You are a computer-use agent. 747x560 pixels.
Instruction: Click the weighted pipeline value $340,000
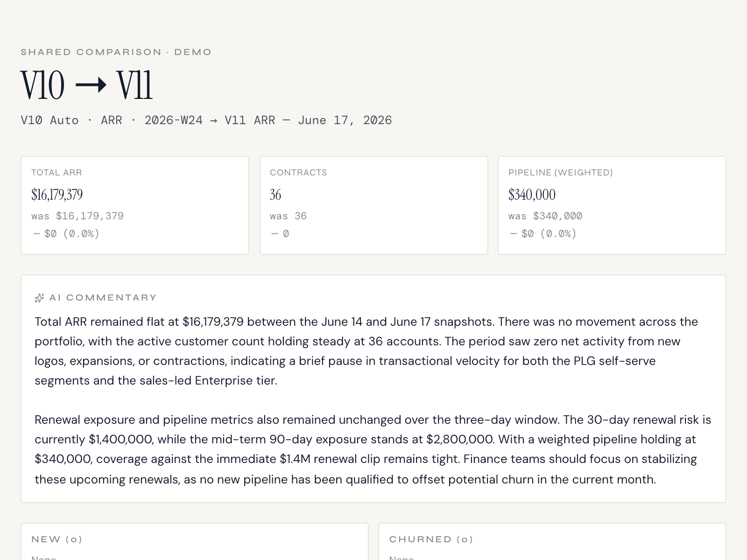point(532,195)
